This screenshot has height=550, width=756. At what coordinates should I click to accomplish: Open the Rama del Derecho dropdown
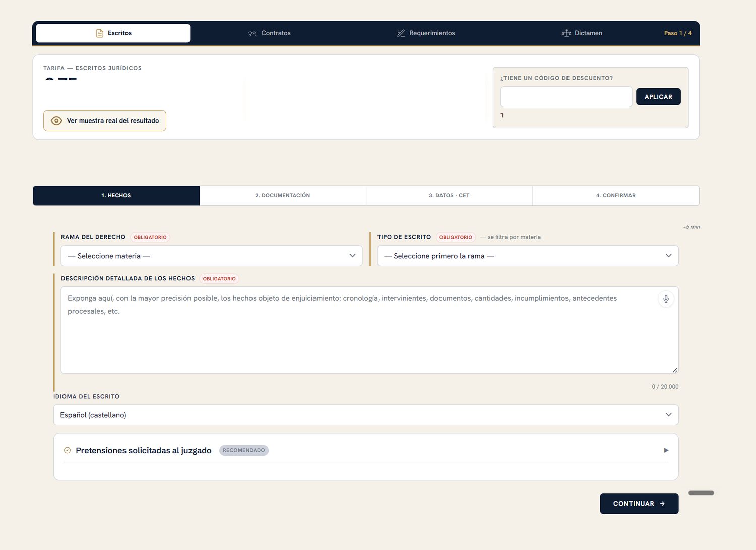(x=212, y=256)
